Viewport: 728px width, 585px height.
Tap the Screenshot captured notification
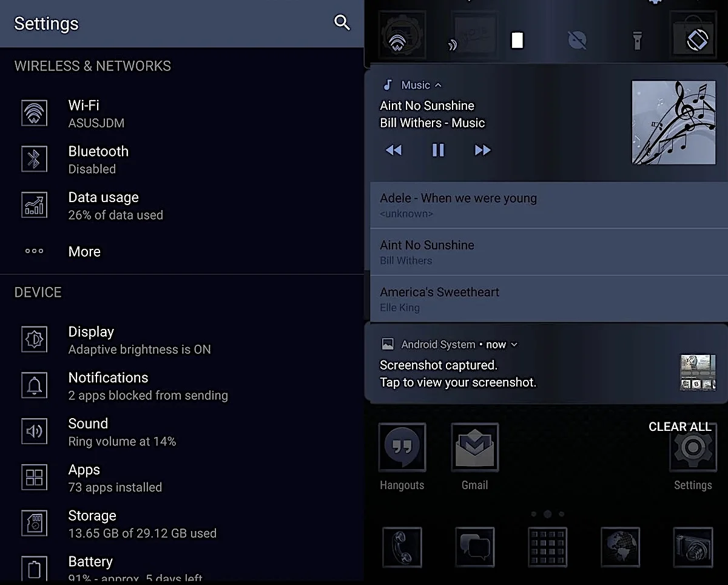click(x=545, y=364)
